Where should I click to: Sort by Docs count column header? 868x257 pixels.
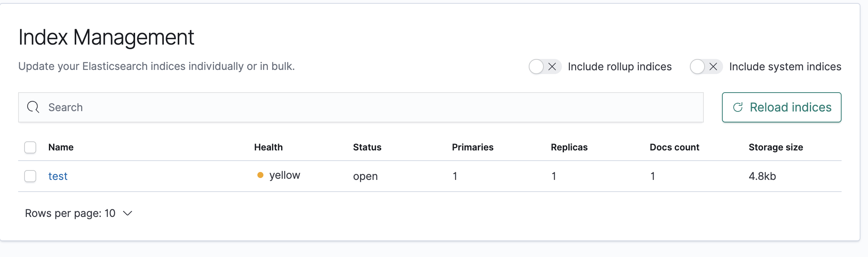coord(674,147)
